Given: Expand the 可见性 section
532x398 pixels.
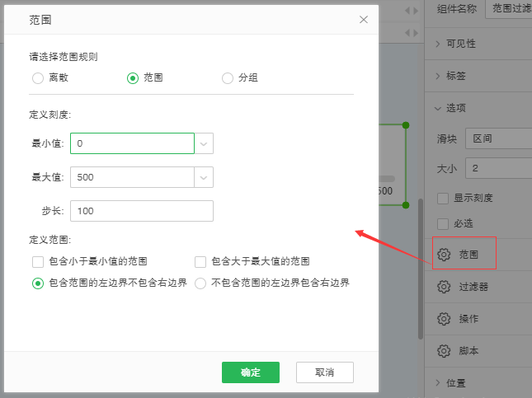Looking at the screenshot, I should 438,44.
